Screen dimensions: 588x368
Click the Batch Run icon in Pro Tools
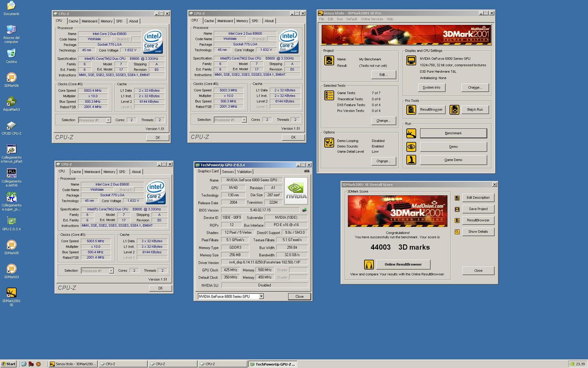coord(454,110)
